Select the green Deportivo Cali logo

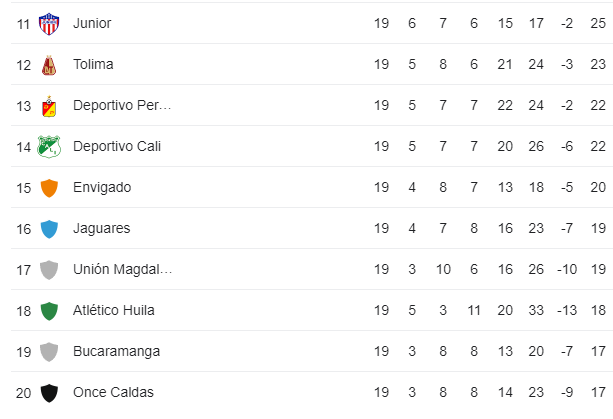49,147
